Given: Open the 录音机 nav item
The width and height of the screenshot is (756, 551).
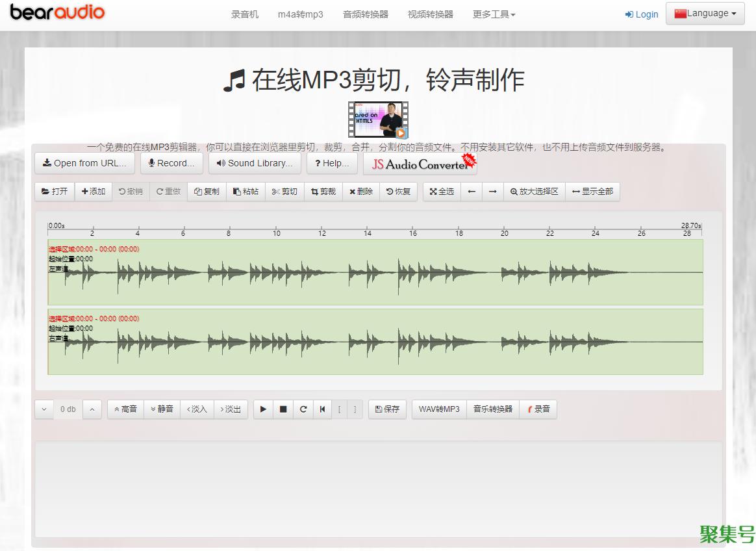Looking at the screenshot, I should tap(245, 14).
